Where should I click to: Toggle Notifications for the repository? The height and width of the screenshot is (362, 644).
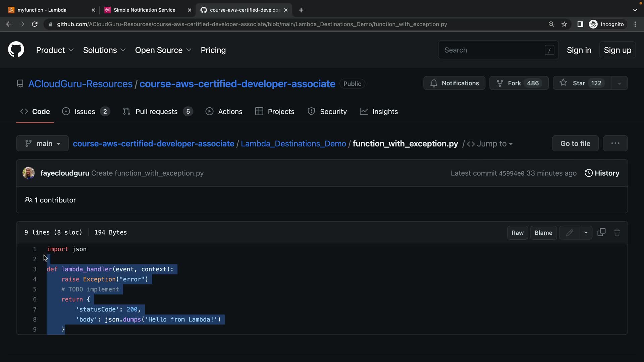click(454, 83)
